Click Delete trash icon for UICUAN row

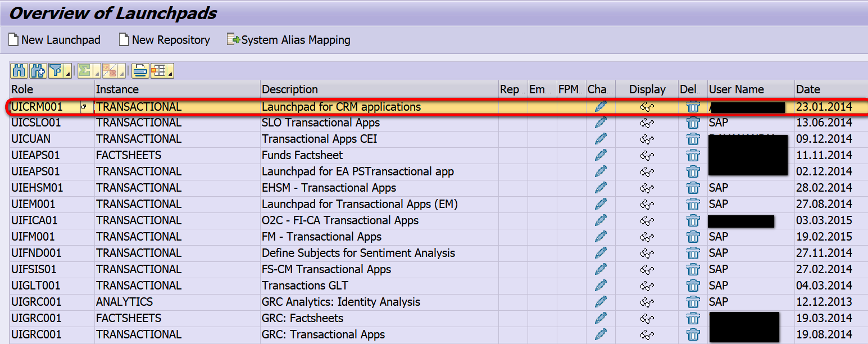coord(693,139)
